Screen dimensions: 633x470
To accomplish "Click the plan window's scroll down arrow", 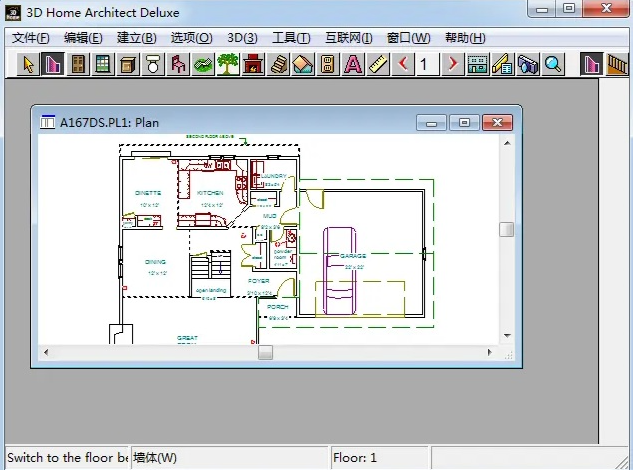I will 507,337.
